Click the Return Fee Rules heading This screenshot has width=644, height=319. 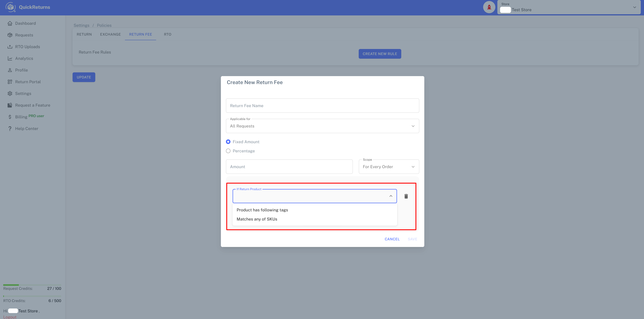[x=95, y=52]
